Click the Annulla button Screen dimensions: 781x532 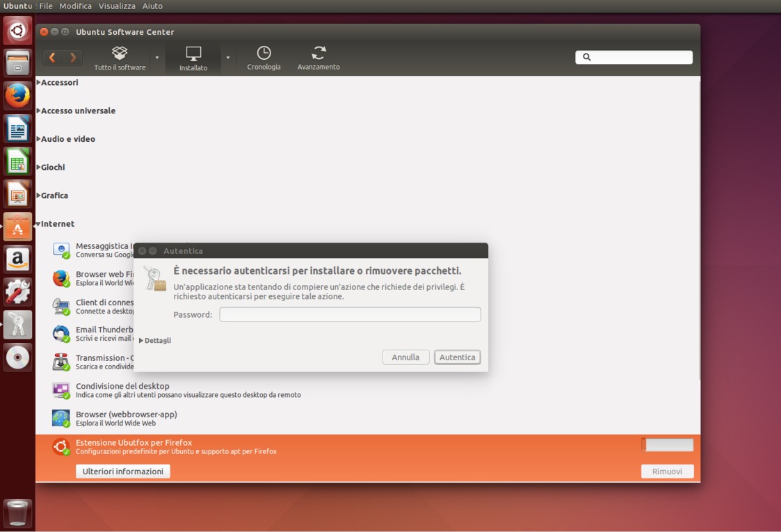tap(405, 357)
